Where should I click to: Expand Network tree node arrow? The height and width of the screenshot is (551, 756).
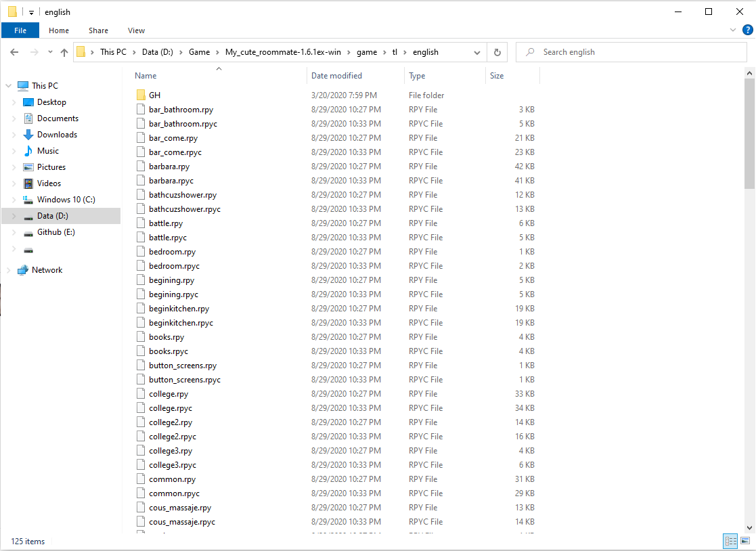coord(8,270)
